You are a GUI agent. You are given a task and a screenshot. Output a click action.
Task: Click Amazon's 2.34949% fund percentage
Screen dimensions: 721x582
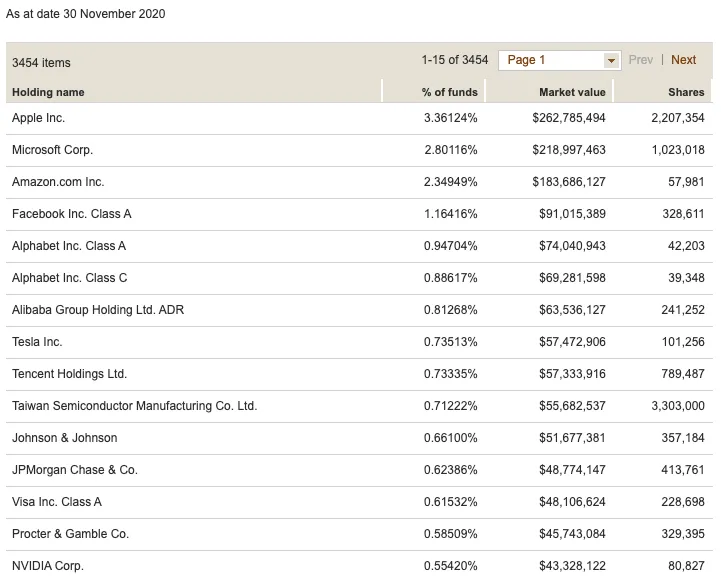point(451,182)
